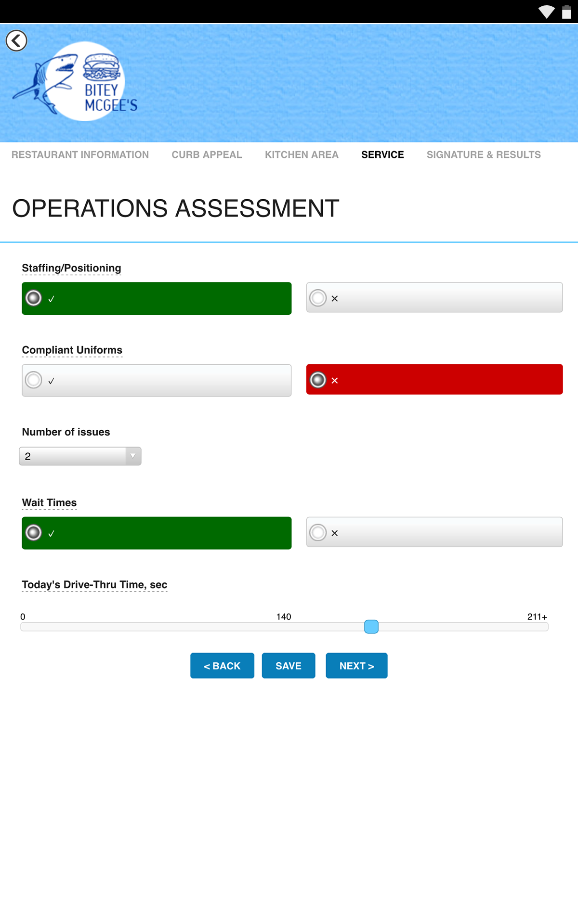This screenshot has height=924, width=578.
Task: Click the 140 slider mark
Action: click(x=284, y=616)
